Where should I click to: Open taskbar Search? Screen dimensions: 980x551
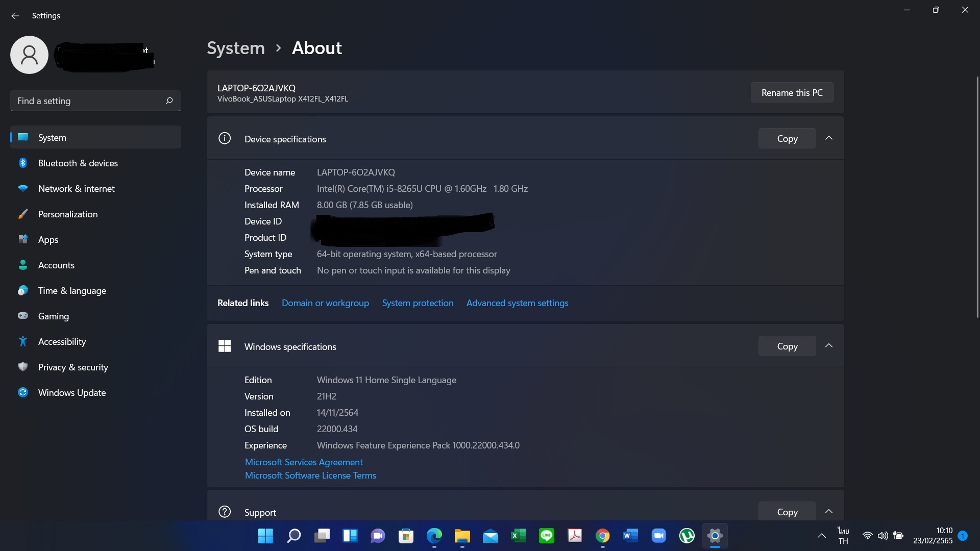coord(293,536)
